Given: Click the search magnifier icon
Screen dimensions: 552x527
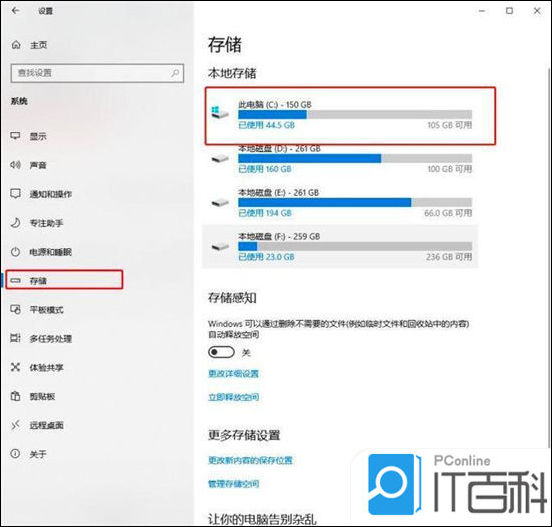Looking at the screenshot, I should pos(175,73).
